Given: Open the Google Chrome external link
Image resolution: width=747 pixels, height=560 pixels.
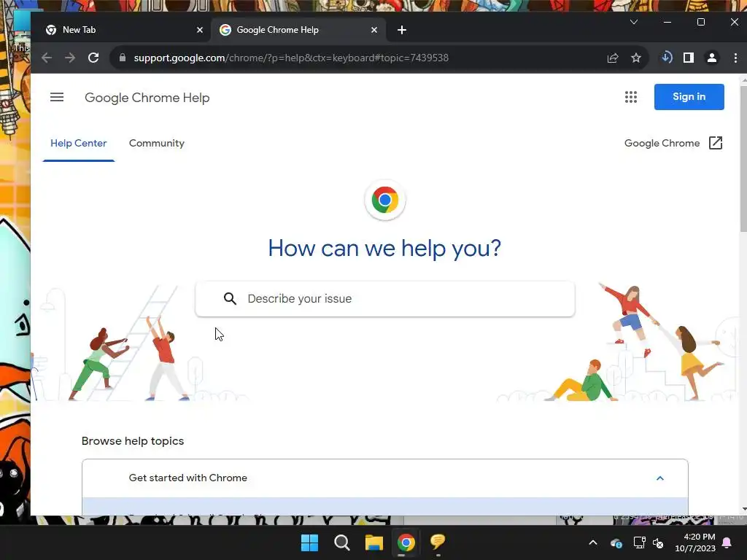Looking at the screenshot, I should coord(673,143).
